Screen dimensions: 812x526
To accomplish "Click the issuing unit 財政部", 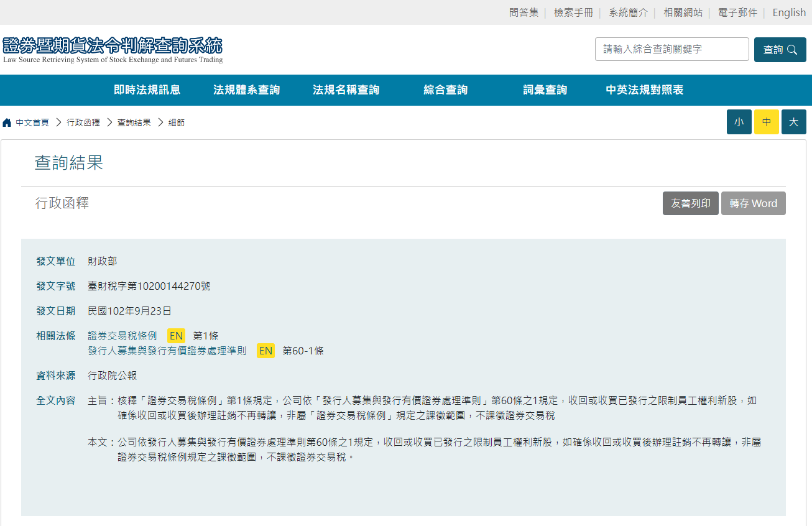I will pyautogui.click(x=103, y=261).
